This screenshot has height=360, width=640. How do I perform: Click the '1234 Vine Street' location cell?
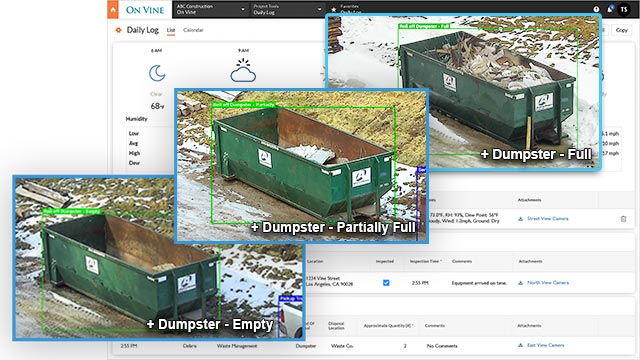[x=329, y=281]
